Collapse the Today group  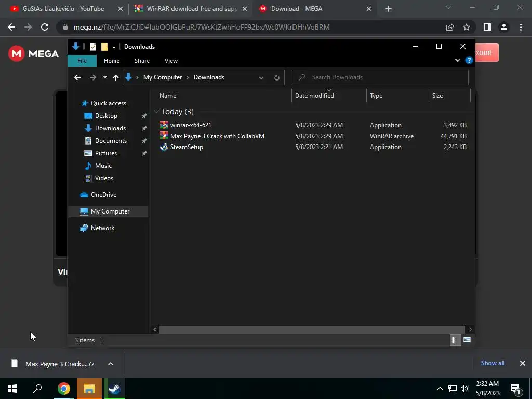click(x=156, y=111)
